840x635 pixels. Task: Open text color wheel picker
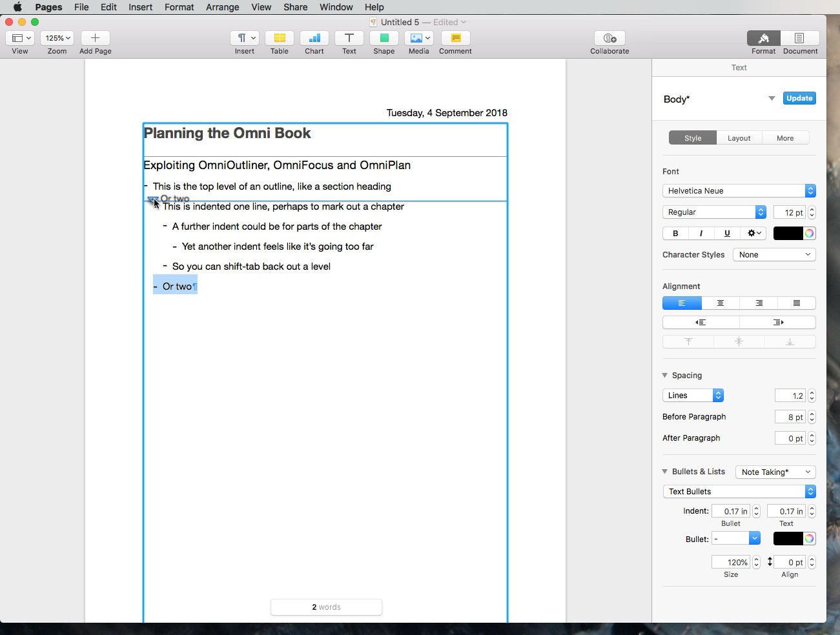point(809,233)
